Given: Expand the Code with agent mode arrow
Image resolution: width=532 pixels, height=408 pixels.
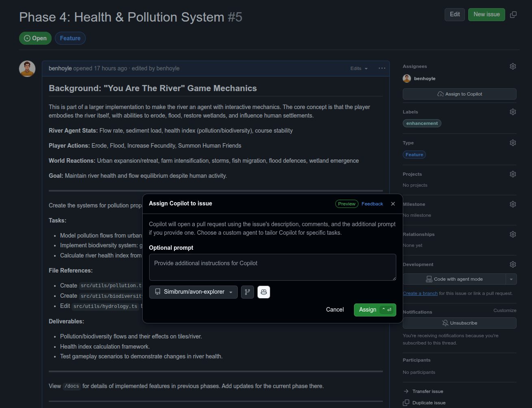Looking at the screenshot, I should coord(511,279).
